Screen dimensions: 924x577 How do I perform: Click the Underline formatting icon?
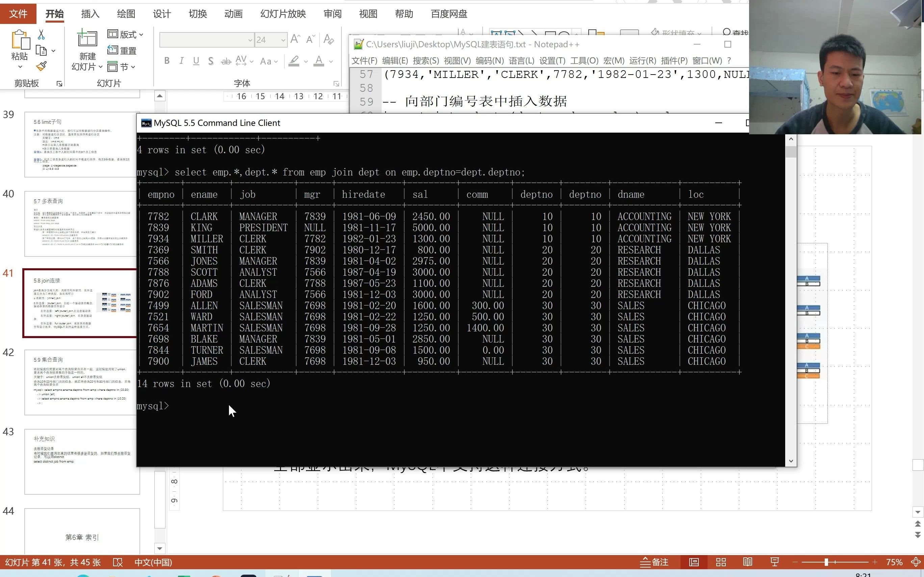(196, 61)
